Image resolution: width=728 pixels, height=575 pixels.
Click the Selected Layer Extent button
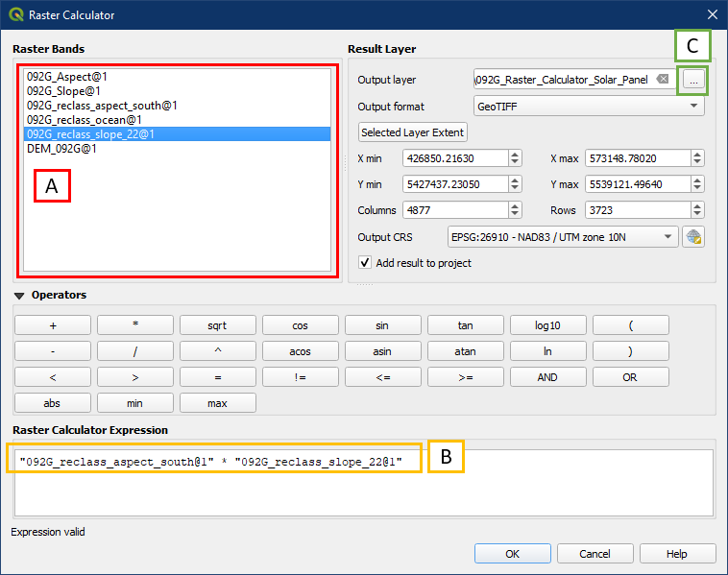[413, 132]
